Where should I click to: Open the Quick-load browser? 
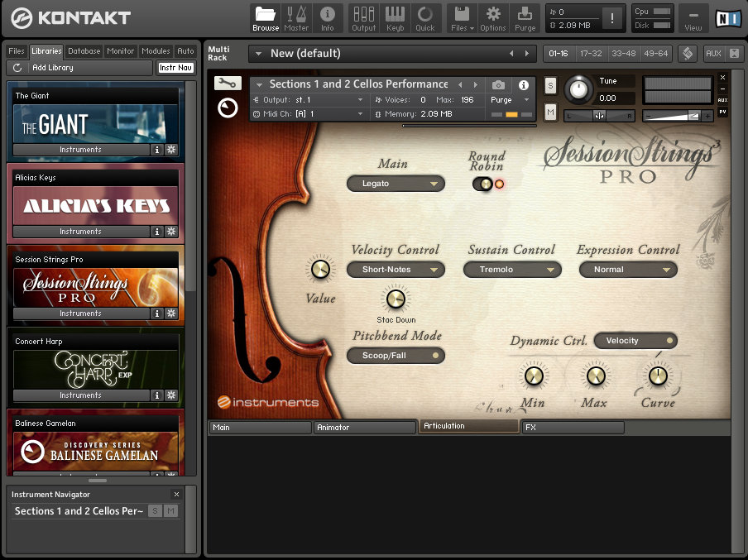[425, 18]
